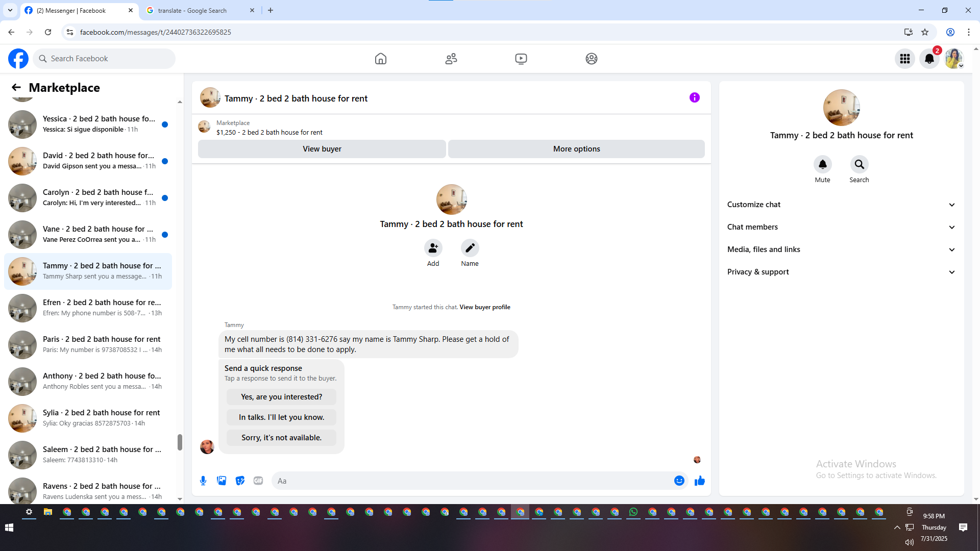
Task: Attach a photo using the image icon
Action: point(222,481)
